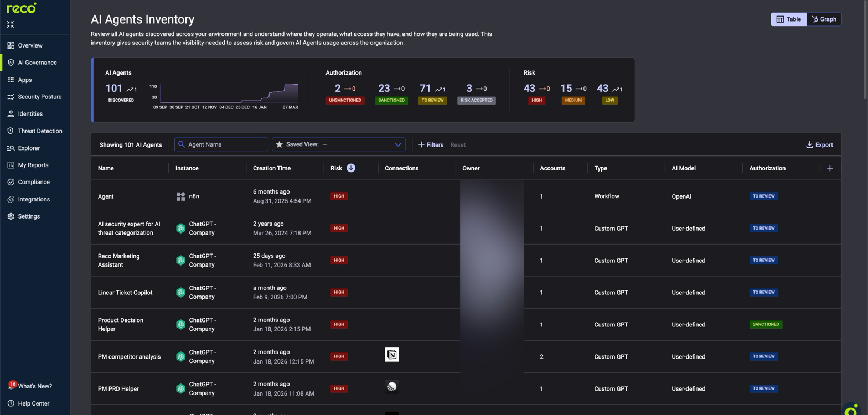868x415 pixels.
Task: Click the Overview dashboard icon
Action: tap(11, 45)
